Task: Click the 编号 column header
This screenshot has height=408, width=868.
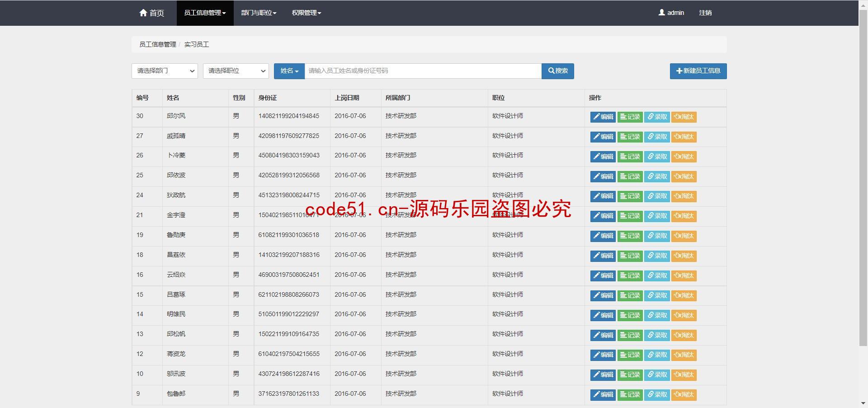Action: click(x=142, y=98)
